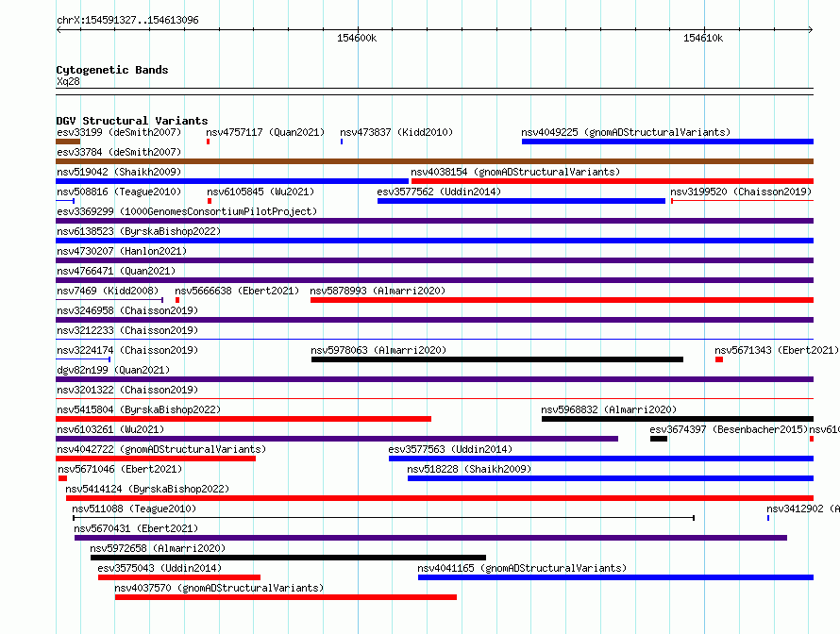Open the nsv508816 (Teague2010) label
The height and width of the screenshot is (634, 840).
pyautogui.click(x=119, y=192)
